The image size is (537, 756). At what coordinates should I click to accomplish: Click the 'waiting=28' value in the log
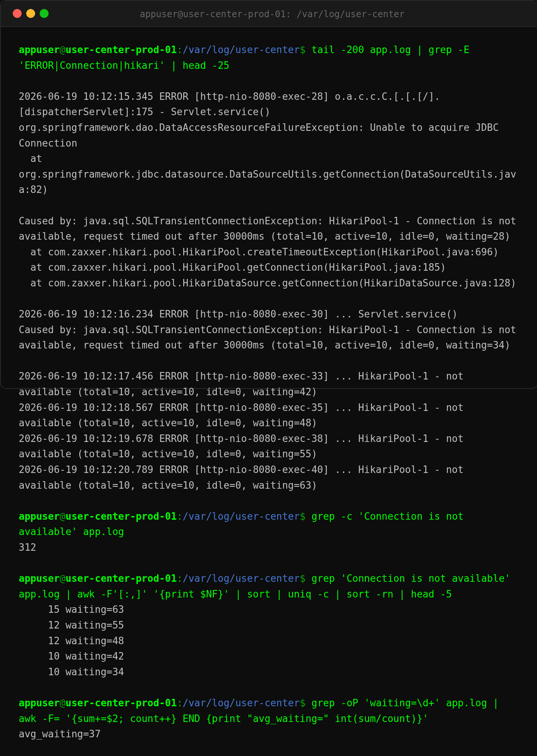pyautogui.click(x=475, y=237)
